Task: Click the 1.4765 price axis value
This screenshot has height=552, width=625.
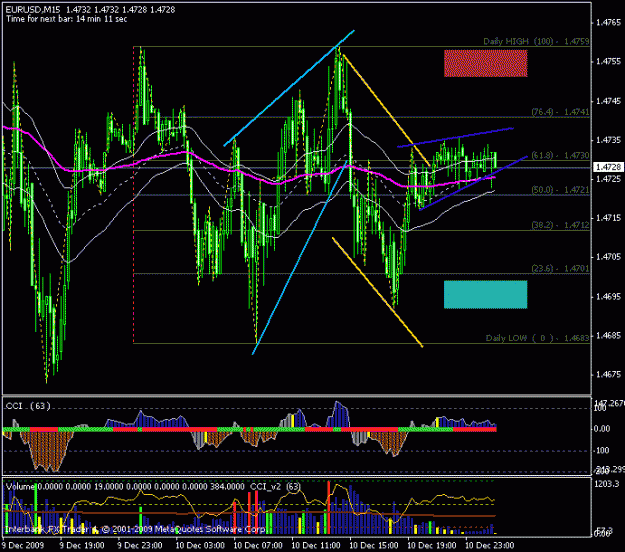Action: tap(608, 23)
